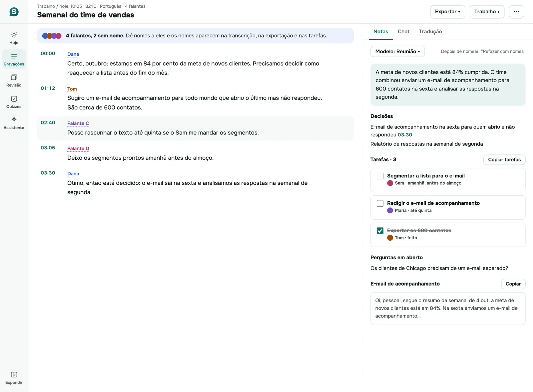Screen dimensions: 533x392
Task: Open the Exportar dropdown
Action: pyautogui.click(x=447, y=12)
